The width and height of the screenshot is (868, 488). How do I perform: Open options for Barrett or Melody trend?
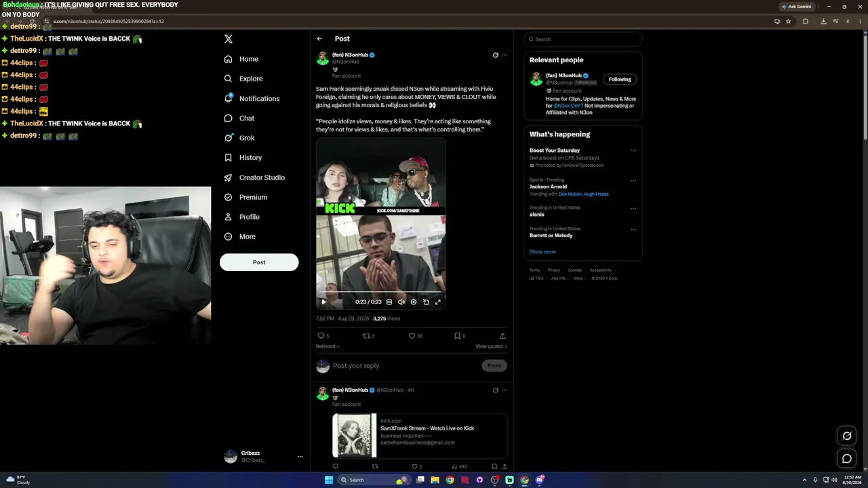[x=633, y=229]
